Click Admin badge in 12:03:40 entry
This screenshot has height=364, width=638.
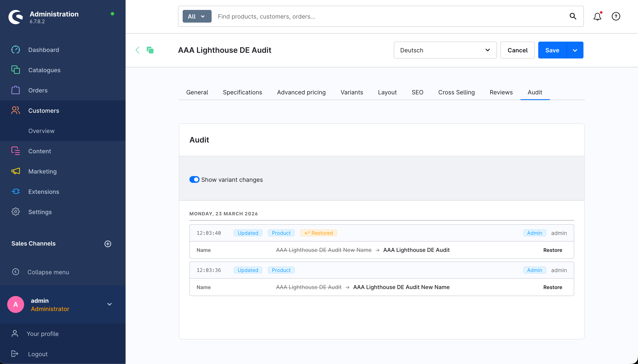pyautogui.click(x=534, y=233)
